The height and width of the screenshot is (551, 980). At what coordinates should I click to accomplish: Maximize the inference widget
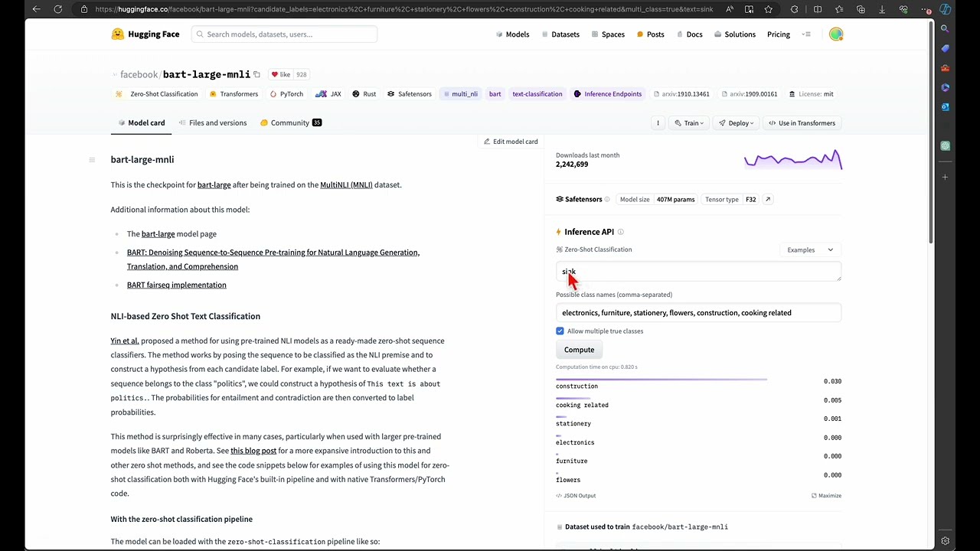(x=826, y=496)
